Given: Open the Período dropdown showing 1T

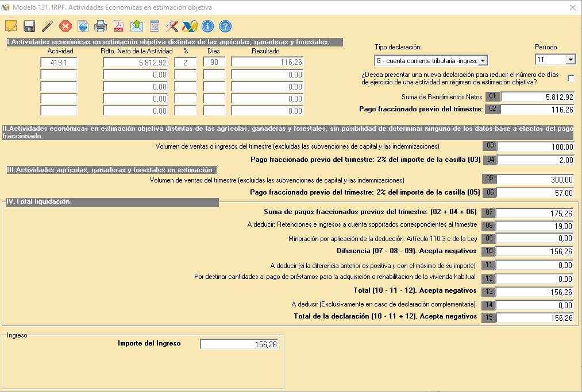Looking at the screenshot, I should pyautogui.click(x=571, y=59).
